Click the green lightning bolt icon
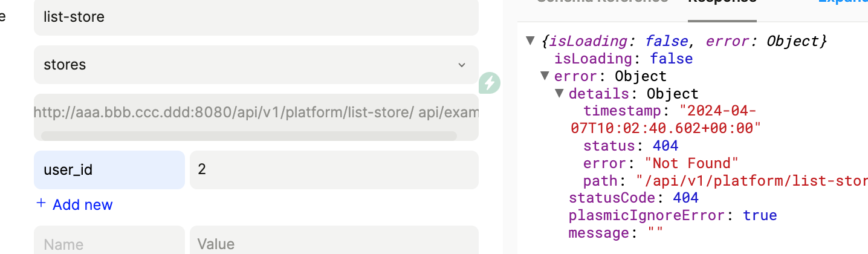The image size is (868, 254). (x=490, y=83)
